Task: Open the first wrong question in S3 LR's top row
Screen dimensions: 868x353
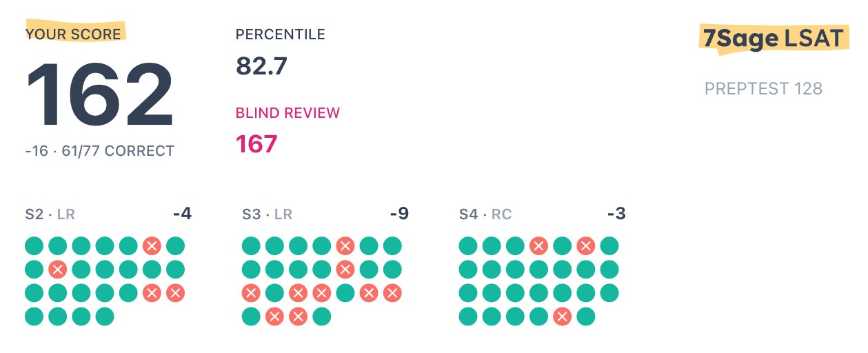Action: pos(345,245)
